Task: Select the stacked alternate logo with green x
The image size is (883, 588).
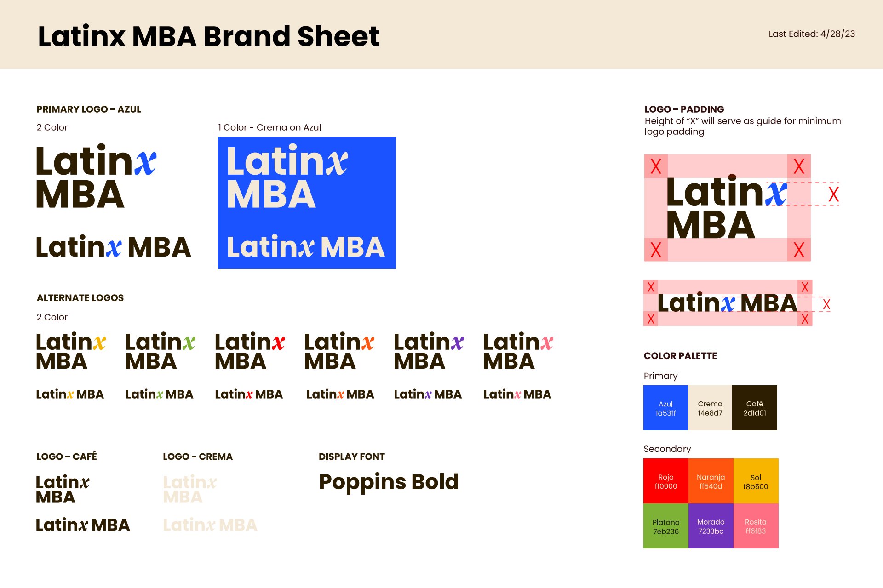Action: [160, 351]
